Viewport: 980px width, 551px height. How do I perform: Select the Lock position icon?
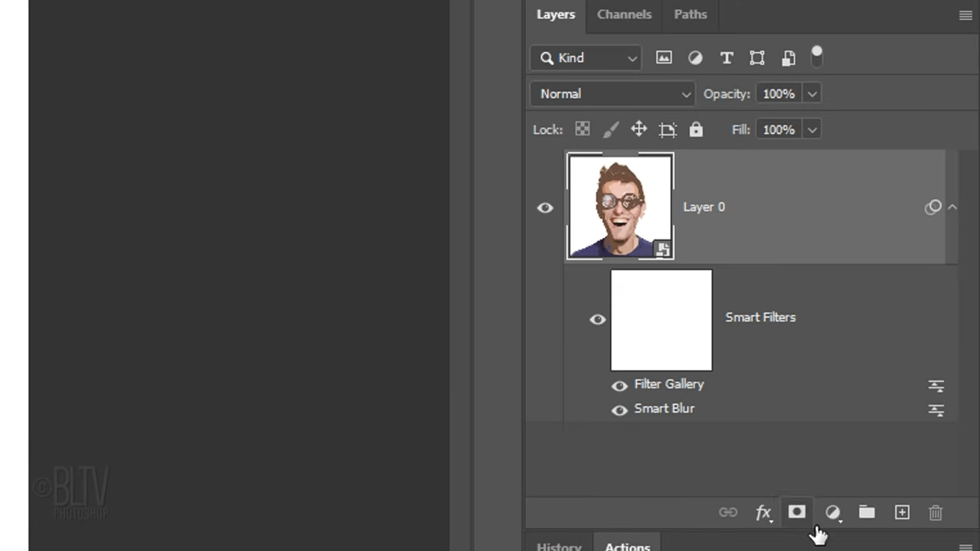(x=639, y=129)
